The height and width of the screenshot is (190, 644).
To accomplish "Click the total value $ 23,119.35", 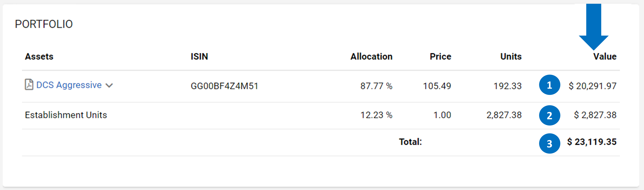I will pos(592,142).
